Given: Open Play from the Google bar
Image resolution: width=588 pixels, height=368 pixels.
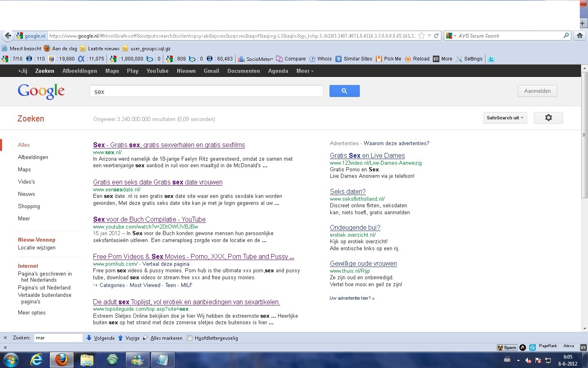Looking at the screenshot, I should coord(133,71).
